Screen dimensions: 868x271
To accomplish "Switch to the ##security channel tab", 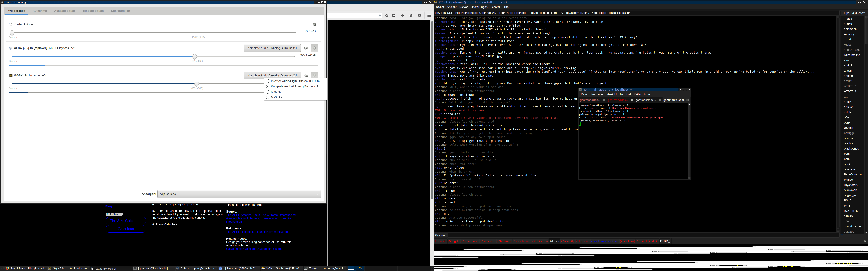I will pyautogui.click(x=567, y=241).
